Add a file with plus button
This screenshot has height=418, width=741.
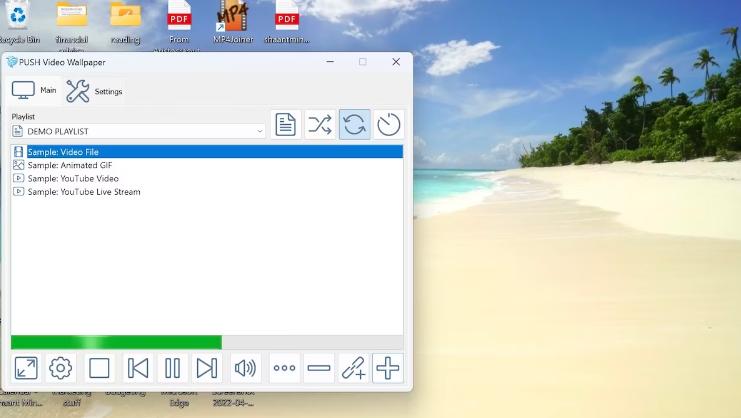388,368
